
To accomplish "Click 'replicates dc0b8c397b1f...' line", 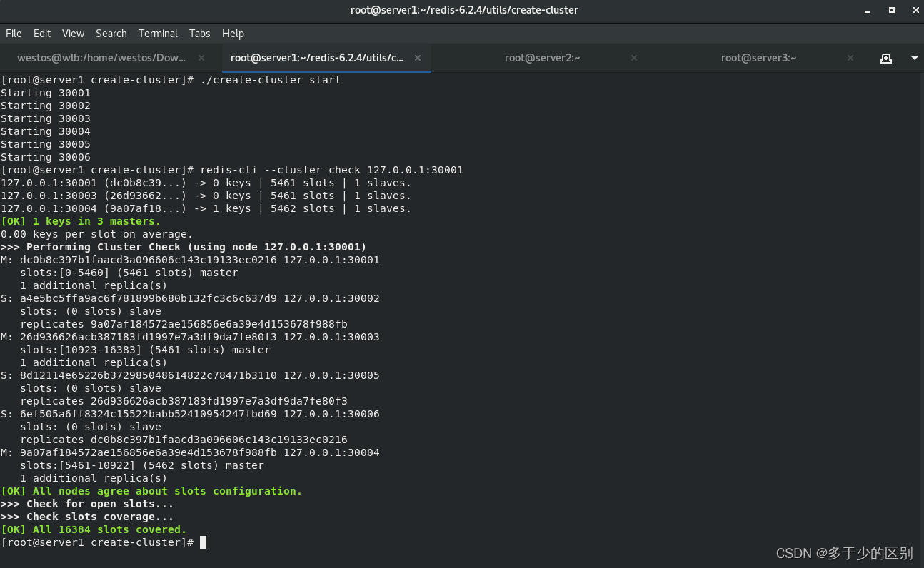I will [184, 440].
